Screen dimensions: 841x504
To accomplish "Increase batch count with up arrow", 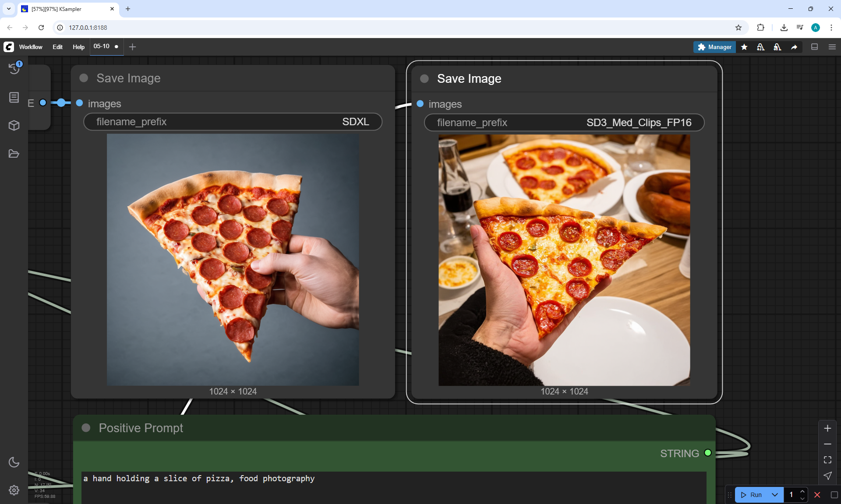I will tap(802, 491).
